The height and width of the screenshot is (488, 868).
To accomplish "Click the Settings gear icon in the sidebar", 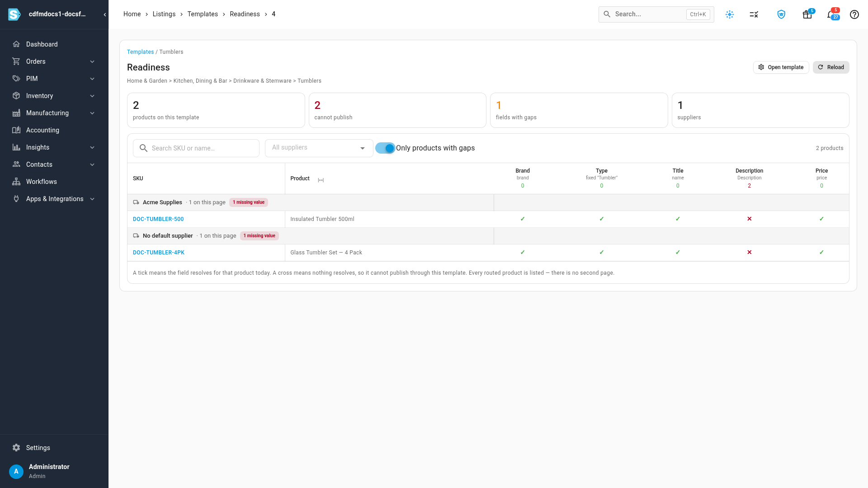I will [16, 448].
